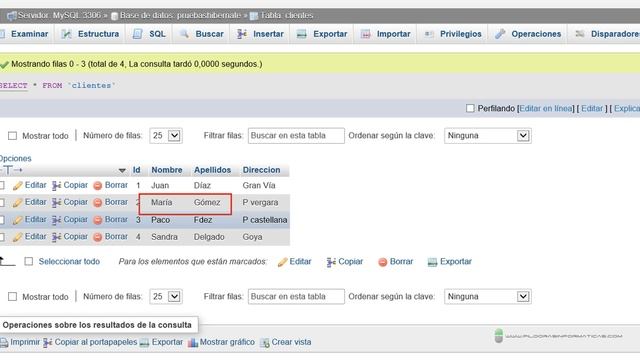The image size is (640, 360).
Task: Click the database icon in breadcrumb
Action: [x=115, y=16]
